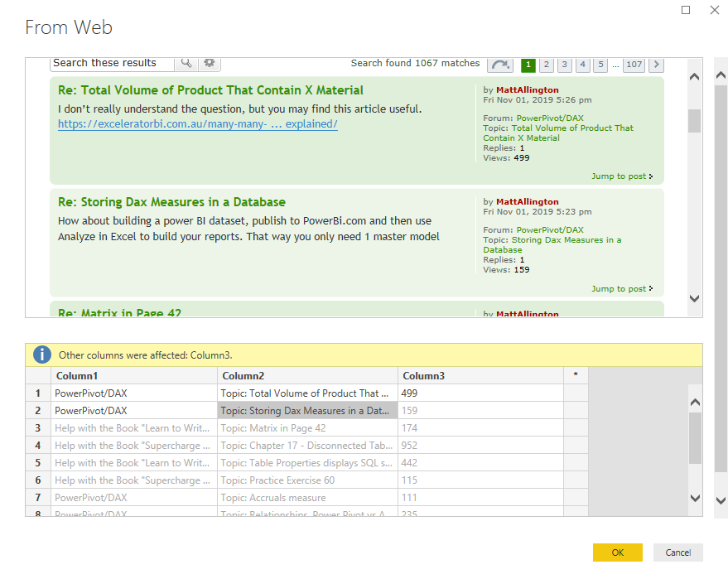Click Jump to post on first result
Image resolution: width=728 pixels, height=579 pixels.
[622, 176]
